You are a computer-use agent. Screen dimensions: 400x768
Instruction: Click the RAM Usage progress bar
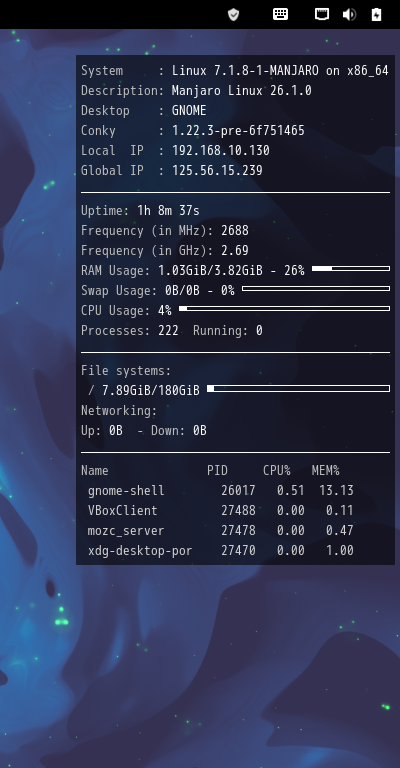coord(351,268)
